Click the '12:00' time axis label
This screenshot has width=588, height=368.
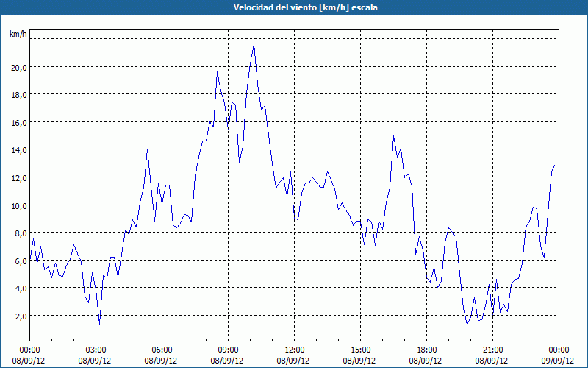pos(295,350)
